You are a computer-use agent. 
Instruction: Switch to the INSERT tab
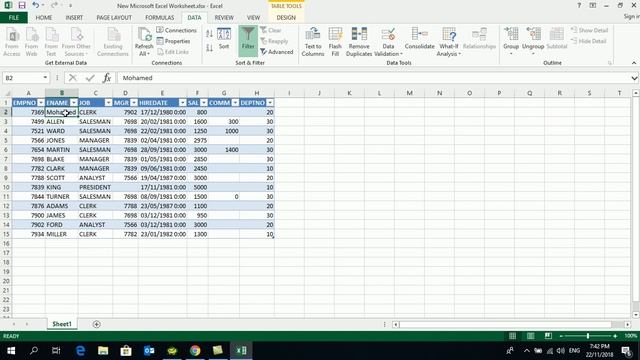74,18
